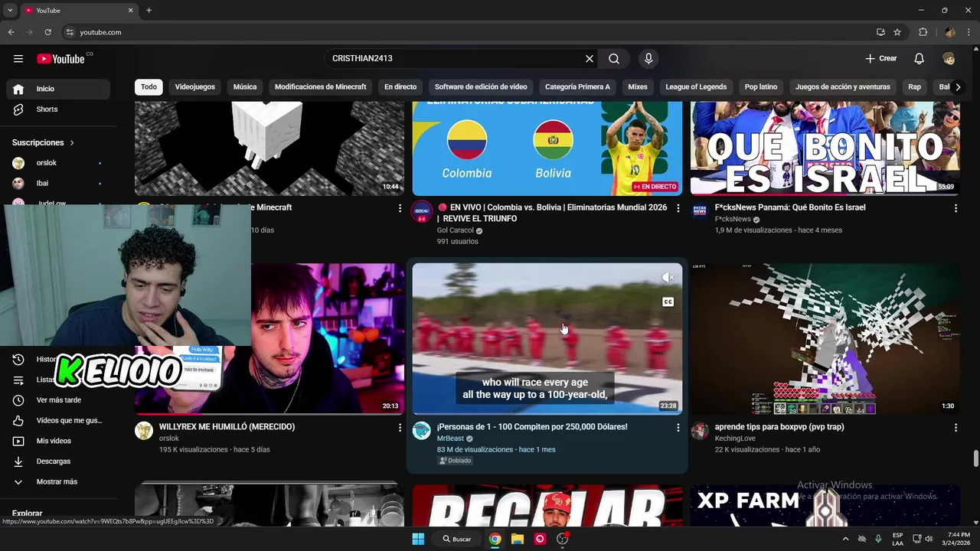Screen dimensions: 980x551
Task: Open the orslok channel avatar under video
Action: click(144, 431)
